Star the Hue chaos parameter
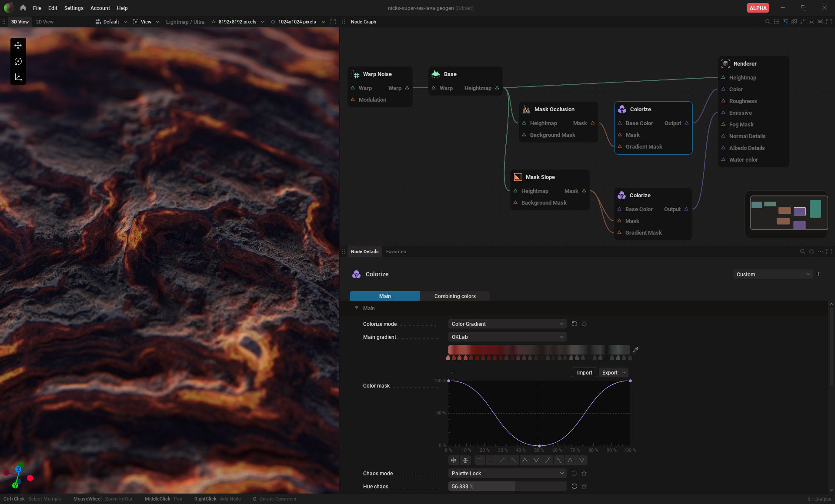Viewport: 835px width, 504px height. [x=584, y=486]
